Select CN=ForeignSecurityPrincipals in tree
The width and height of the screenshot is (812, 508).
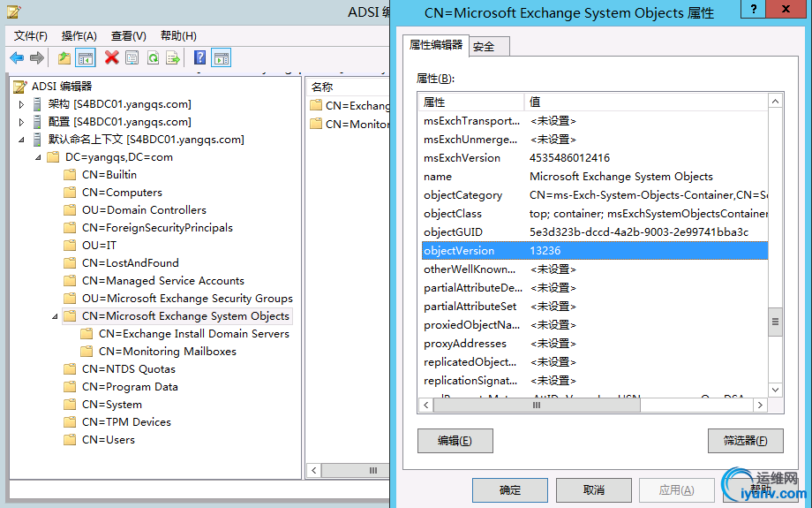[157, 228]
